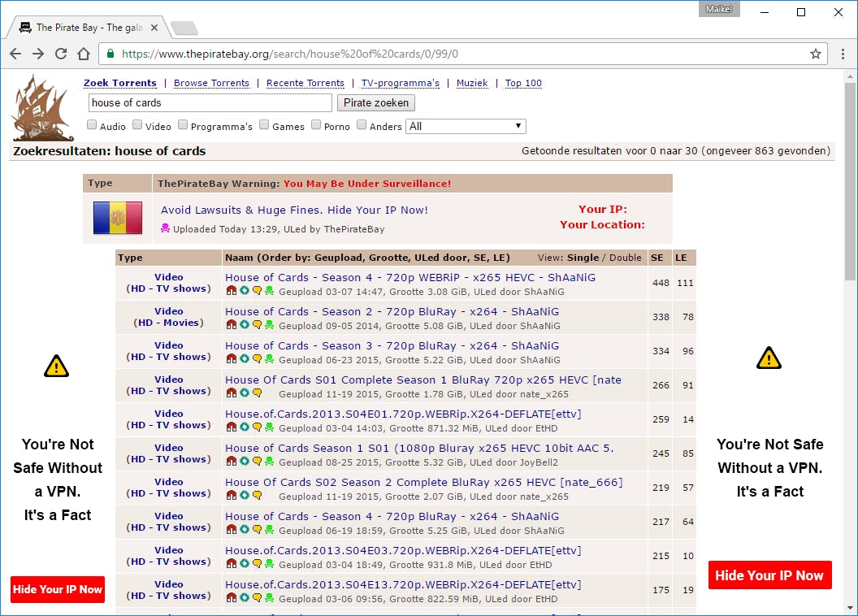Click green skull VIP icon for Season 4 WEBRiP torrent
Viewport: 858px width, 616px height.
pos(269,291)
